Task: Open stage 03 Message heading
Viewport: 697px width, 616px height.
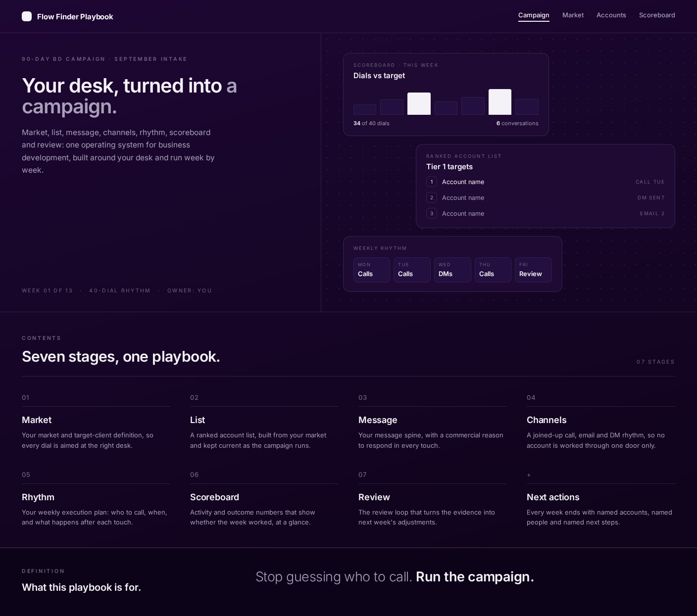Action: point(378,420)
